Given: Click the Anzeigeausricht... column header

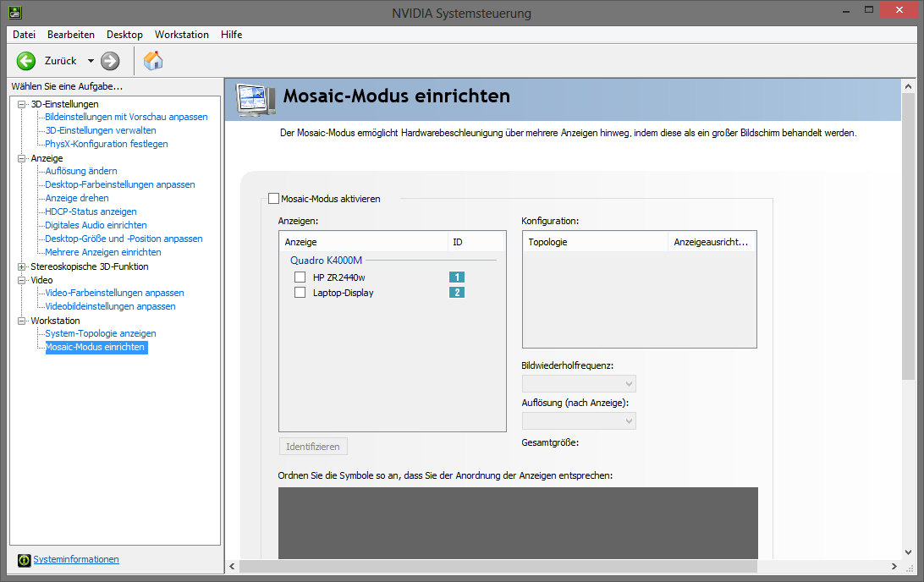Looking at the screenshot, I should (x=712, y=242).
